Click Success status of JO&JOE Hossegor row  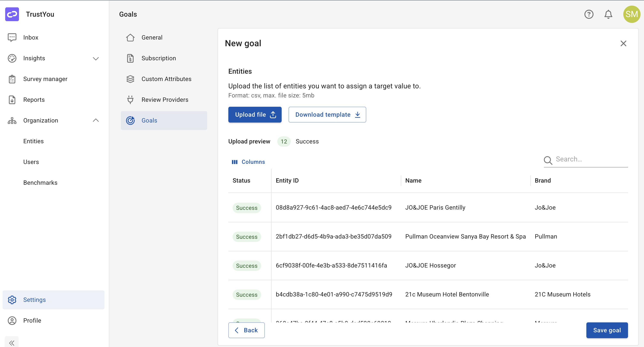246,266
